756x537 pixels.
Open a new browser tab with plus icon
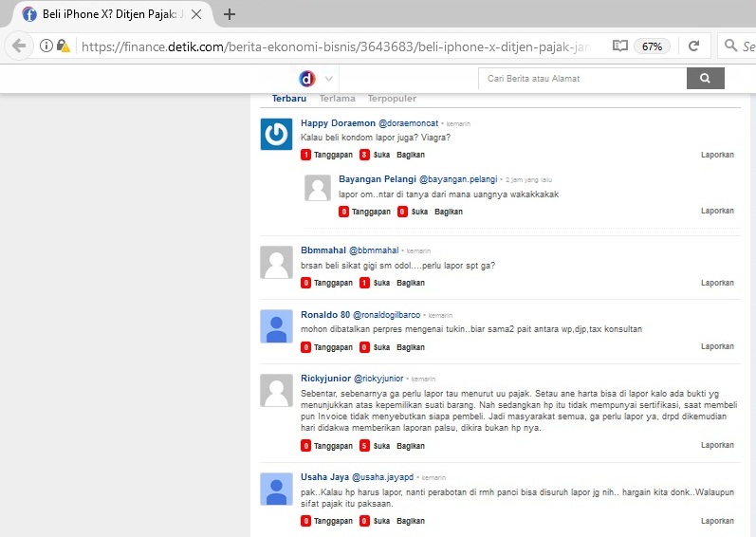[x=230, y=14]
